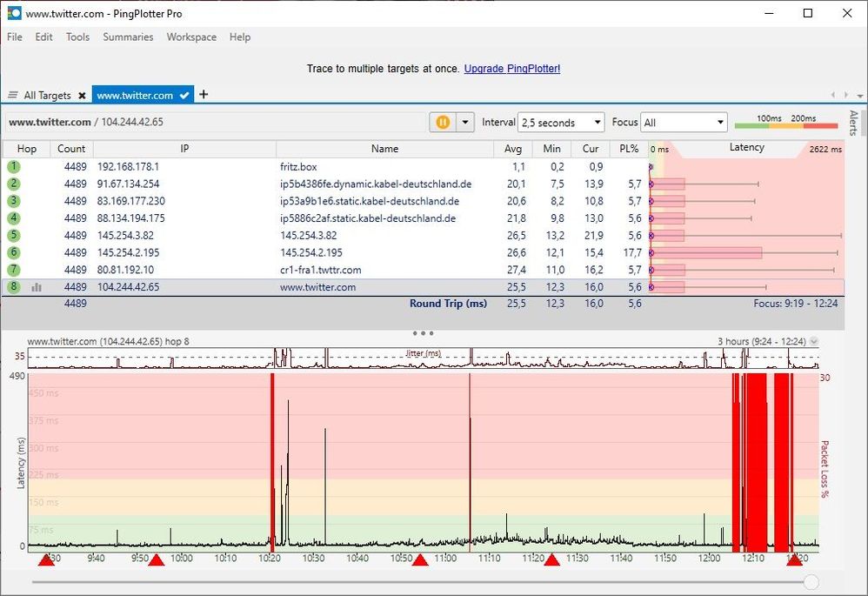868x596 pixels.
Task: Click the Jitter (ms) graph strip
Action: click(x=423, y=358)
